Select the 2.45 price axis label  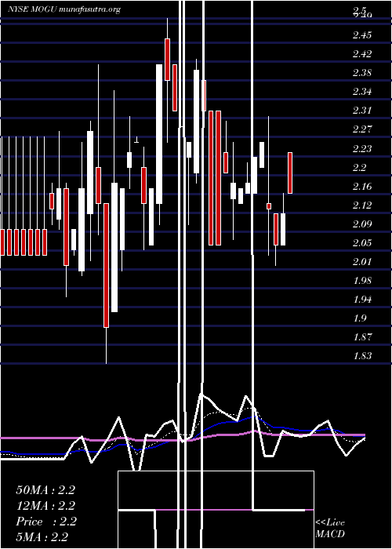[362, 35]
